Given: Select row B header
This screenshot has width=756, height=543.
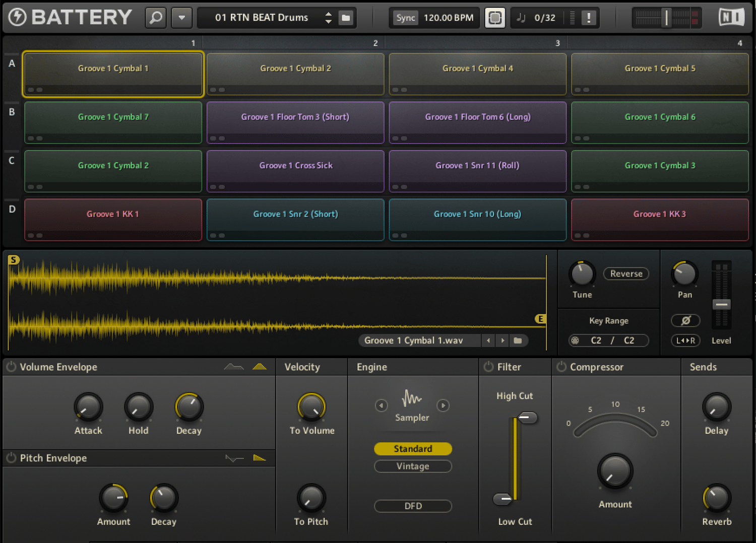Looking at the screenshot, I should (x=12, y=112).
